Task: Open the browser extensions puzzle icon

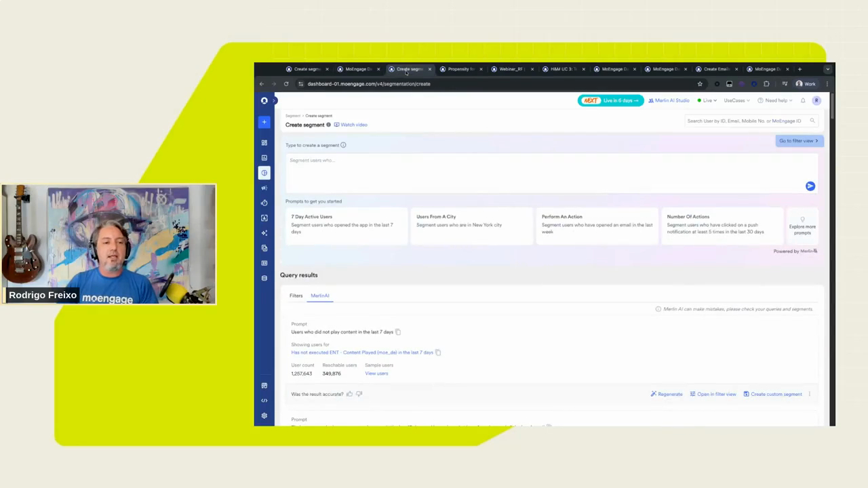Action: pyautogui.click(x=766, y=84)
